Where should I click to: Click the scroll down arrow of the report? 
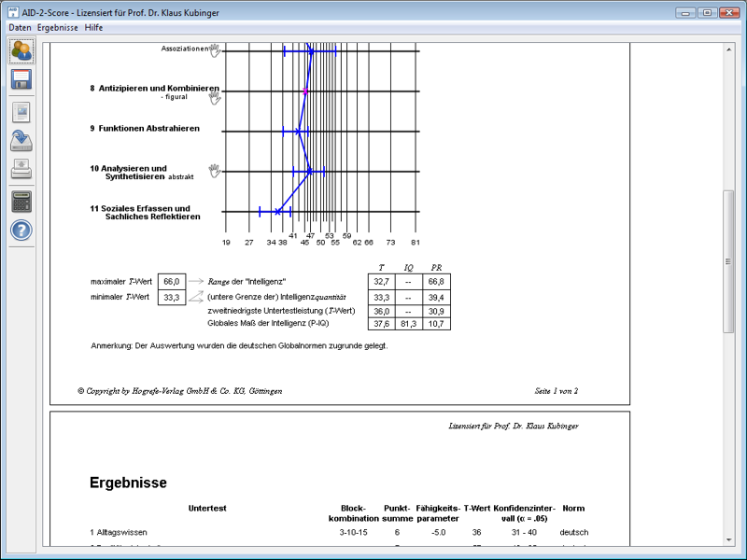tap(728, 541)
